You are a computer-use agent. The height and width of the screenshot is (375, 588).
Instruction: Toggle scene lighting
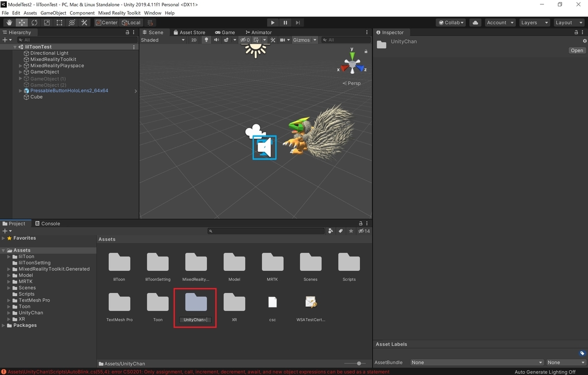coord(206,40)
